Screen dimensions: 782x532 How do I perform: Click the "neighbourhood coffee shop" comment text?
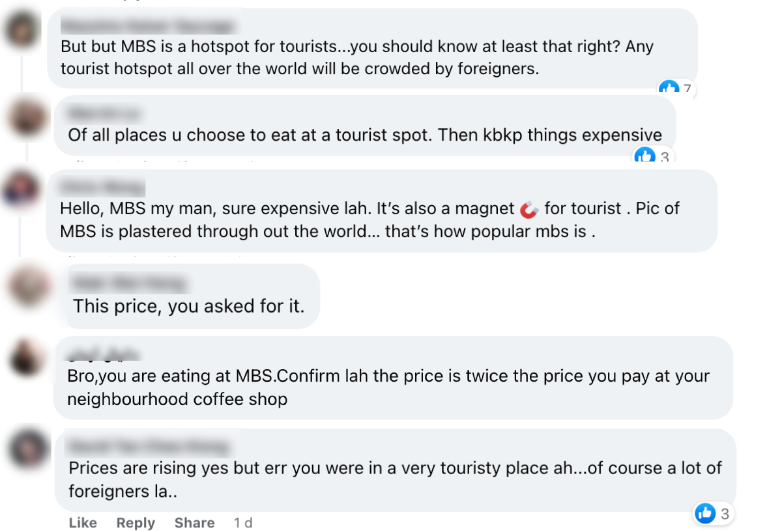click(177, 399)
